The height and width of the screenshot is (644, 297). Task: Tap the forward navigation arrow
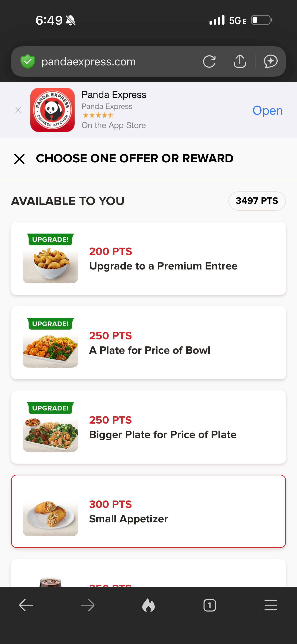coord(87,605)
